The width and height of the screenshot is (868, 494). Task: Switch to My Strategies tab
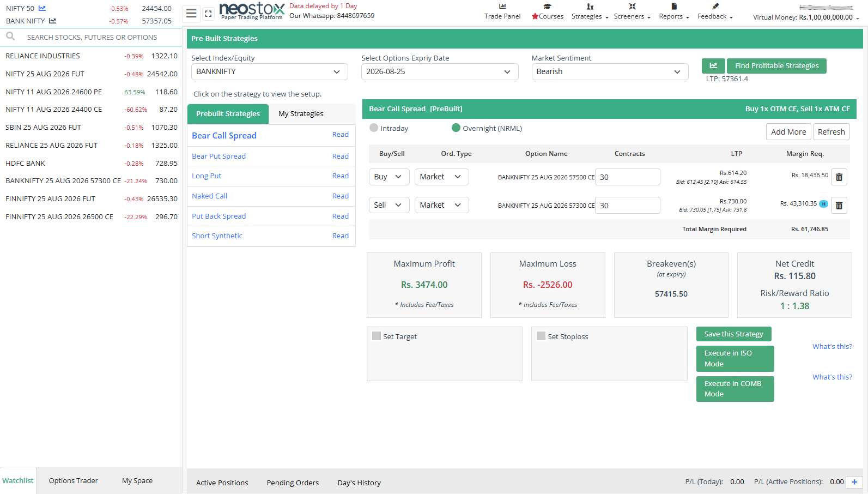coord(301,113)
